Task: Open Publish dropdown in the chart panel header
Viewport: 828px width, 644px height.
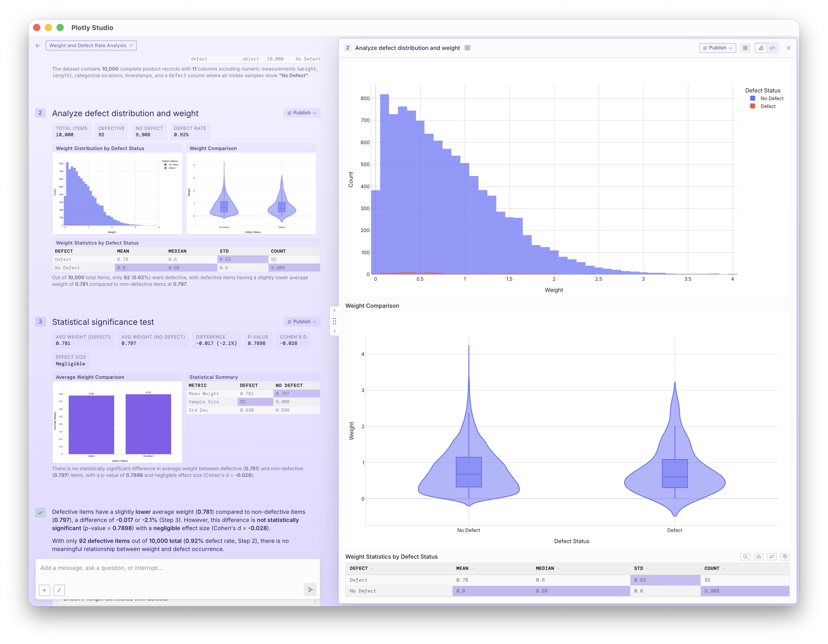Action: pyautogui.click(x=717, y=48)
